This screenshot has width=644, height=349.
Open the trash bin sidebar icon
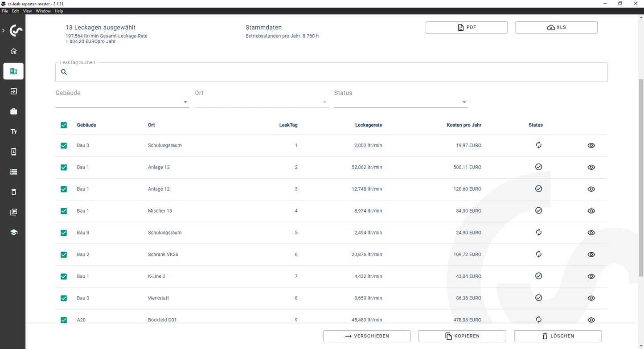click(x=13, y=192)
